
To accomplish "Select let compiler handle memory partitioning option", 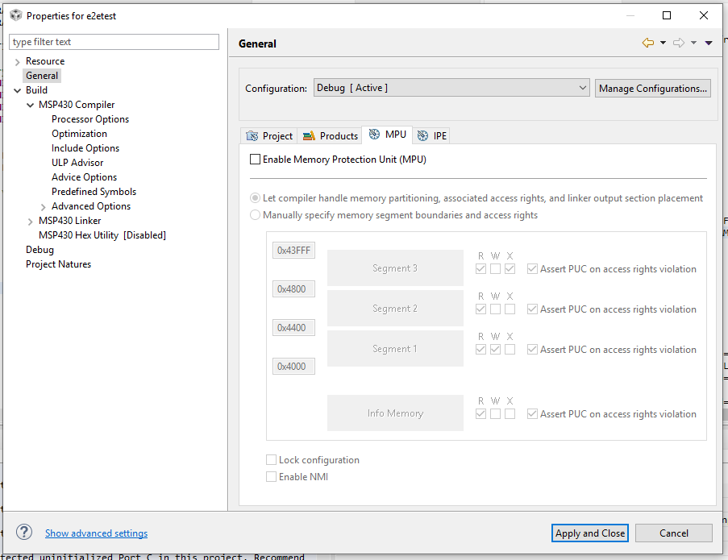I will [256, 198].
